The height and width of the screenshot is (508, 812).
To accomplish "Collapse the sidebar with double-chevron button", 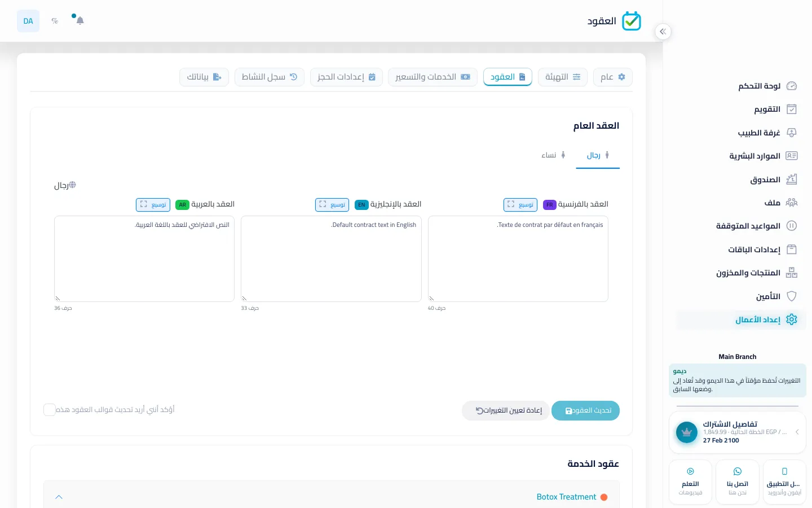I will point(663,32).
